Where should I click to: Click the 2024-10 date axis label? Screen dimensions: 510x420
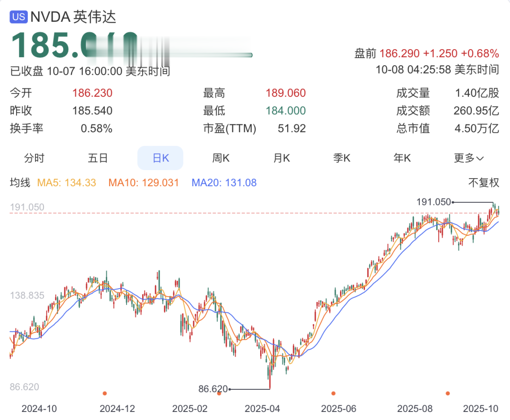[x=39, y=409]
